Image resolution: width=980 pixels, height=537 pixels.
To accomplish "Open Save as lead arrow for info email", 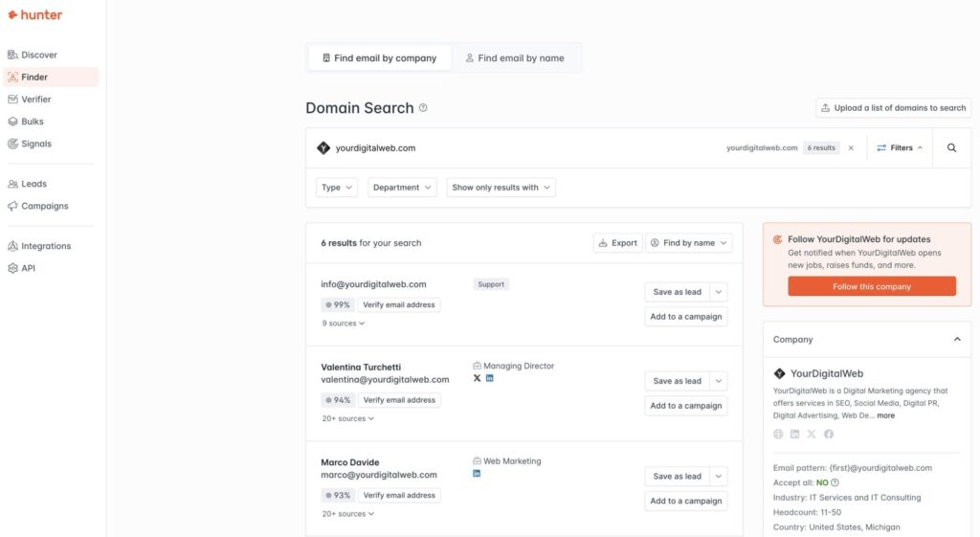I will tap(718, 292).
